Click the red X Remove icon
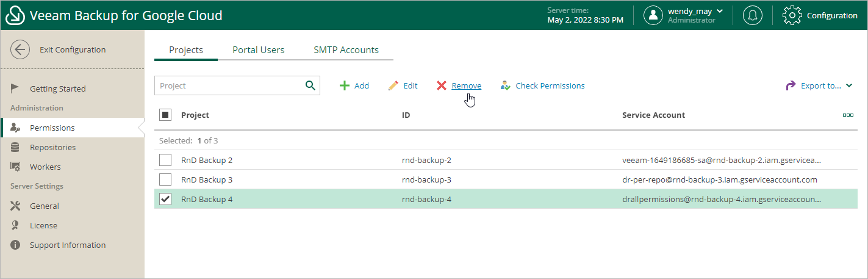This screenshot has height=279, width=868. click(442, 85)
